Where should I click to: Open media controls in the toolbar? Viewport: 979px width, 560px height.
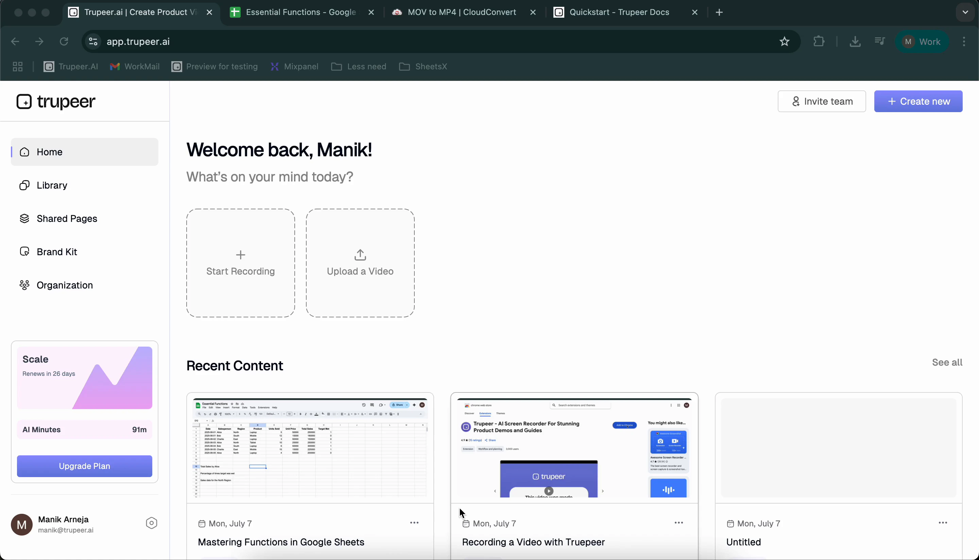(880, 41)
